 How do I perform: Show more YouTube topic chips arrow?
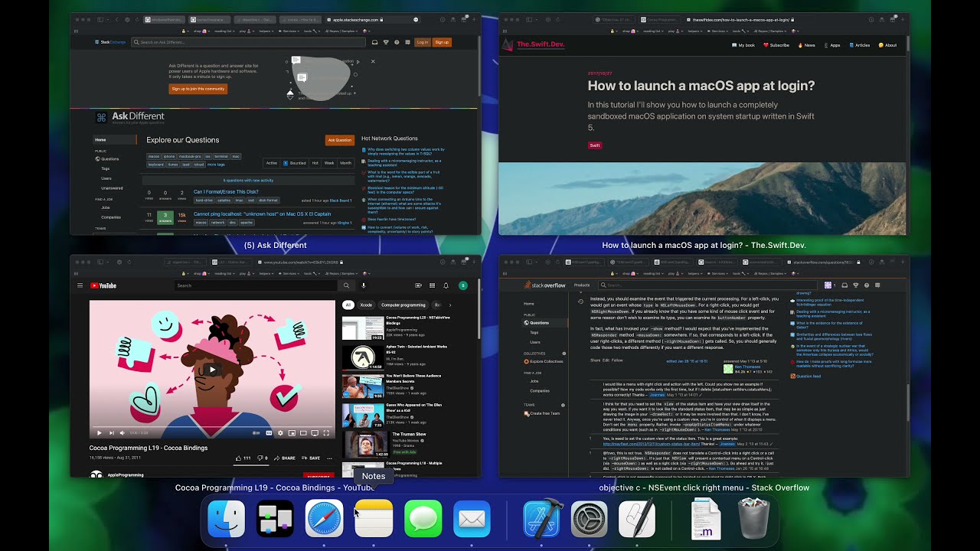click(x=449, y=305)
